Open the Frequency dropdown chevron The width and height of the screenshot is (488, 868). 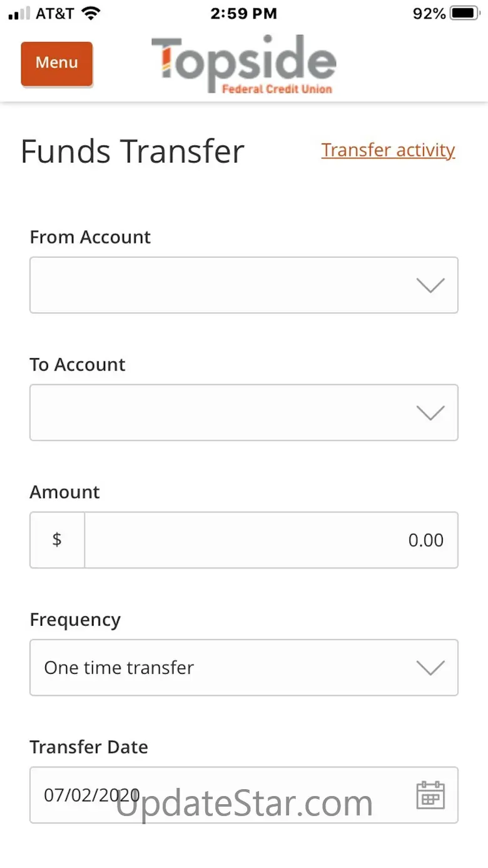(430, 667)
